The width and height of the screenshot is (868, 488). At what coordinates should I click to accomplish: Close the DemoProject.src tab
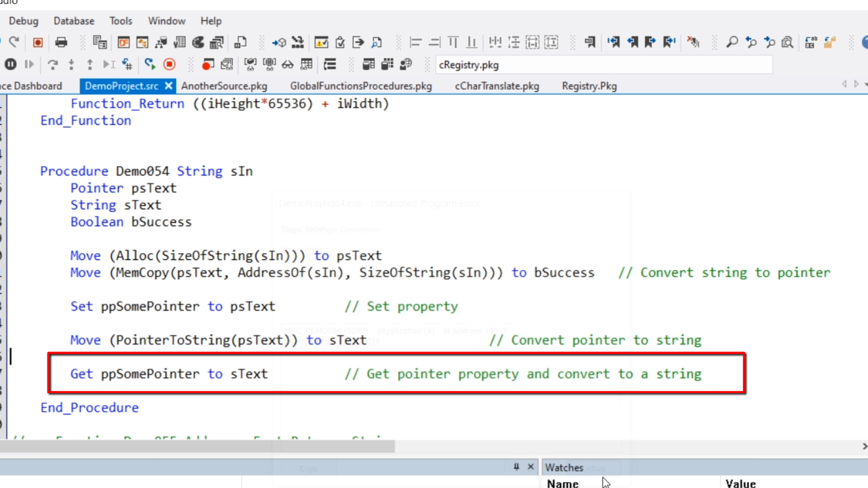pos(169,85)
